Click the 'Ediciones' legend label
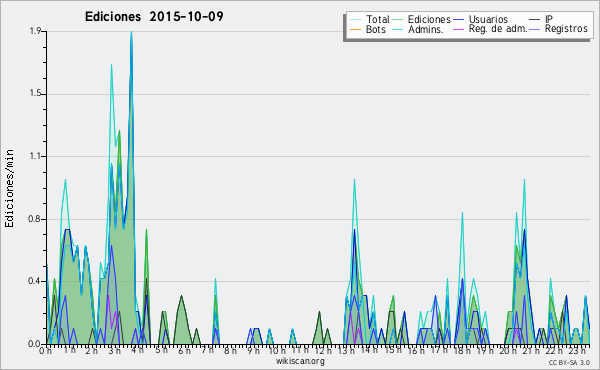600x370 pixels. point(429,19)
